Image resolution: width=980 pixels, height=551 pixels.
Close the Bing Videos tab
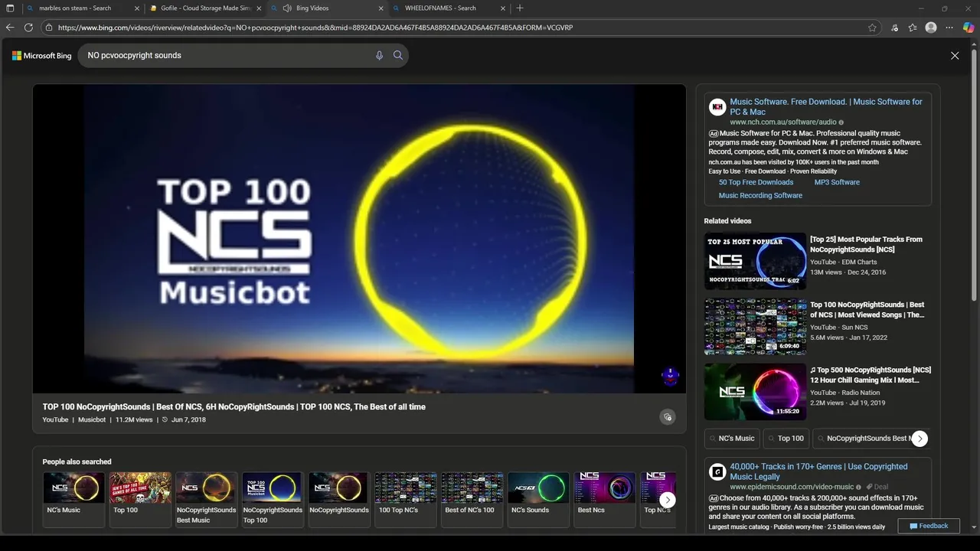[x=381, y=8]
